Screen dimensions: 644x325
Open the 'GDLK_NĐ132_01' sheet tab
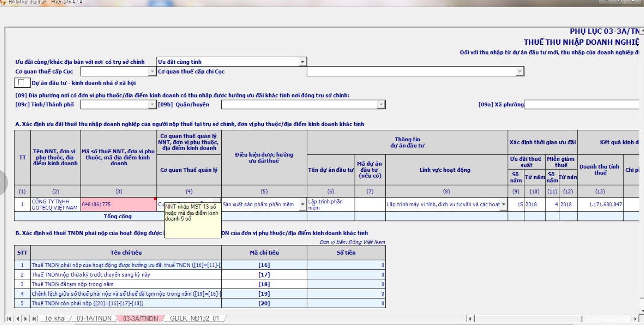click(x=195, y=319)
